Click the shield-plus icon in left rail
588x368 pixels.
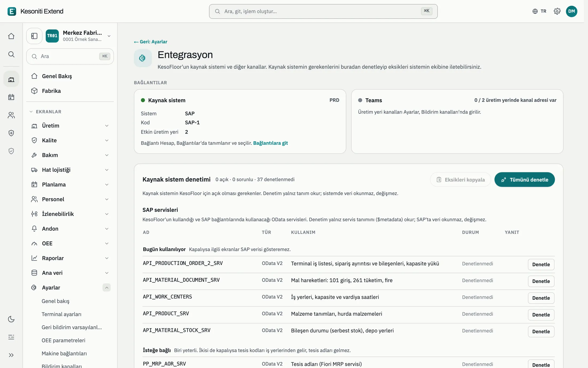pyautogui.click(x=11, y=133)
